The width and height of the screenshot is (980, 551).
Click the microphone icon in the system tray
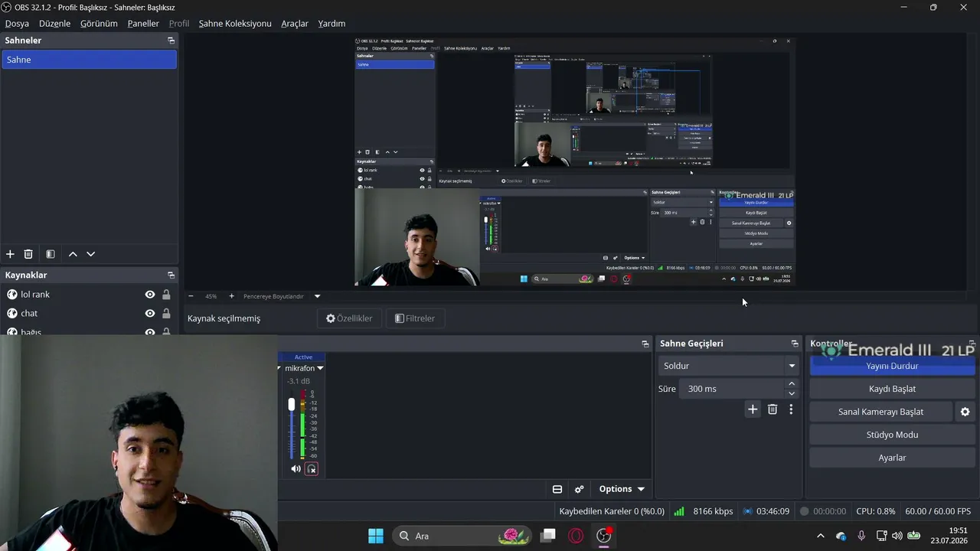coord(861,536)
